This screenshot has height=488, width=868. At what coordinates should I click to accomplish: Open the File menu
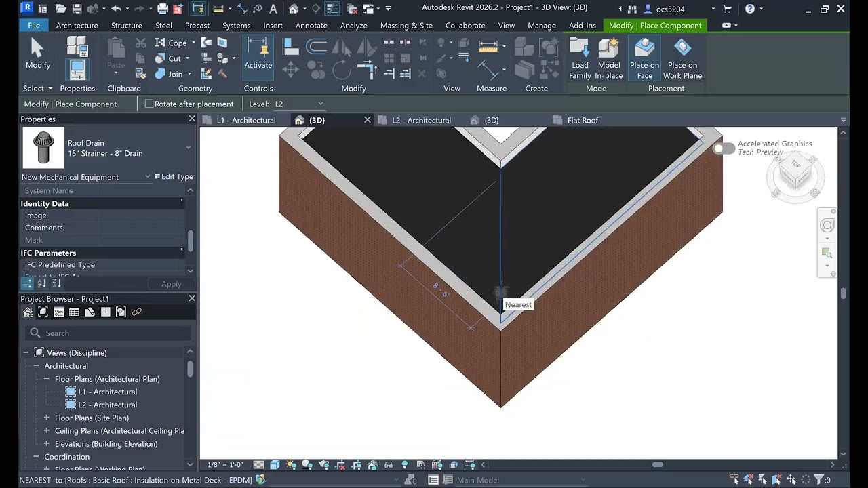click(34, 25)
